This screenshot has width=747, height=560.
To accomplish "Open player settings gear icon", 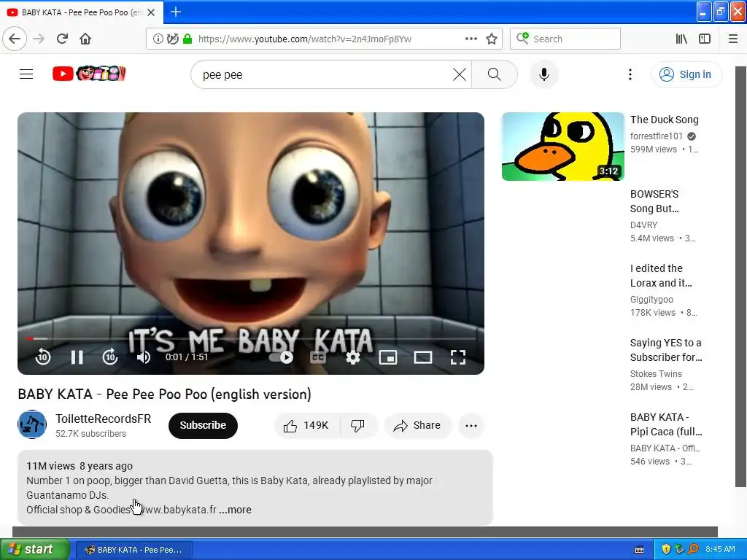I will point(353,357).
